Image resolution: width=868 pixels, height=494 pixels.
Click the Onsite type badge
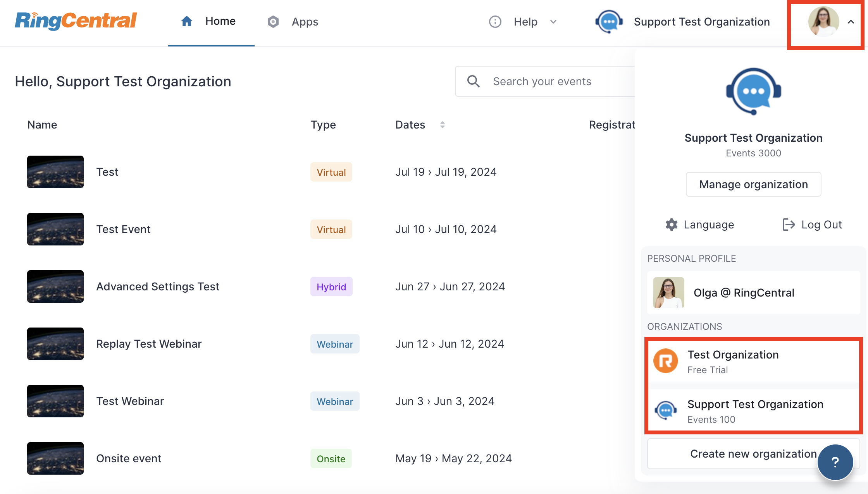[x=331, y=458]
